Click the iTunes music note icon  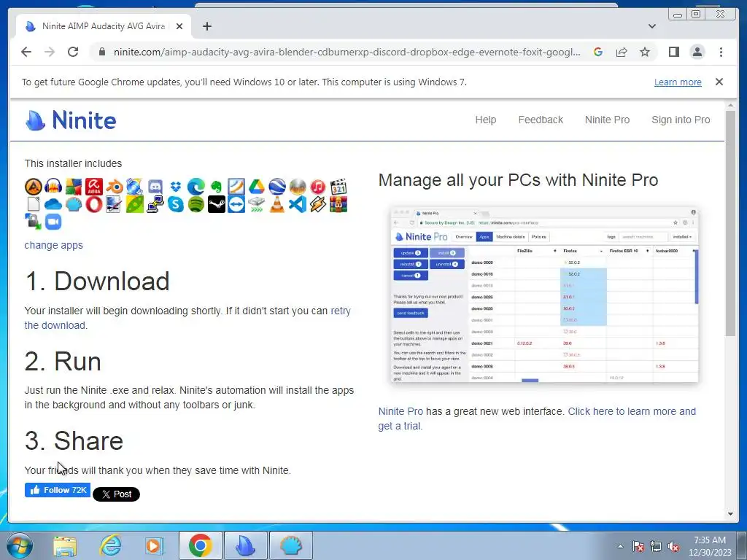click(x=318, y=187)
